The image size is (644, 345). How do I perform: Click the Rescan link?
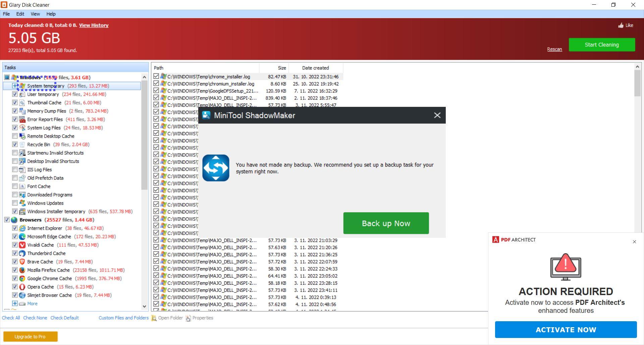(x=554, y=49)
